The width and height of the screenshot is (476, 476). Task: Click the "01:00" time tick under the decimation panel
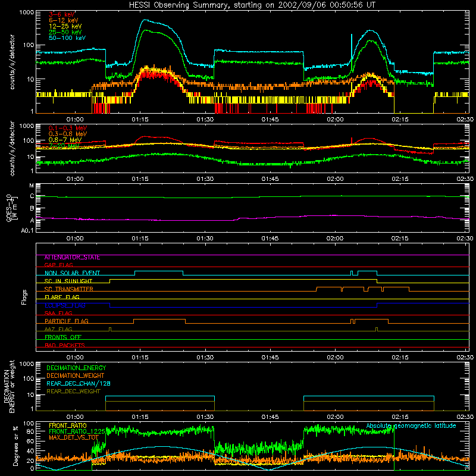tap(75, 417)
